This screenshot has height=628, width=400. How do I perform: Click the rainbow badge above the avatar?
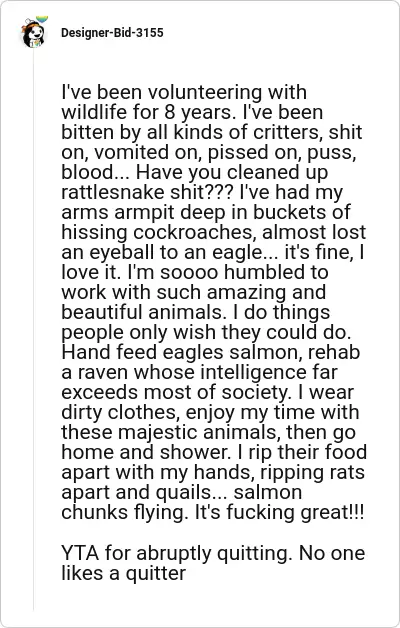42,19
